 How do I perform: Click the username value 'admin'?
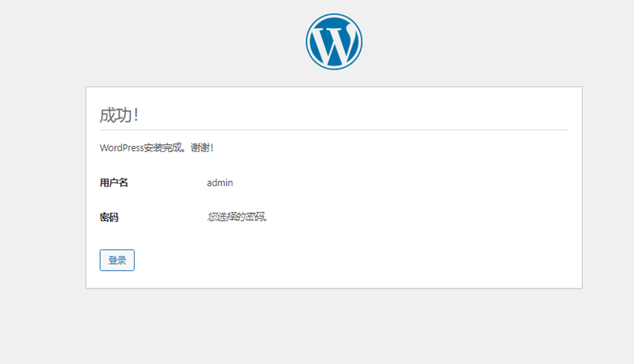click(220, 183)
